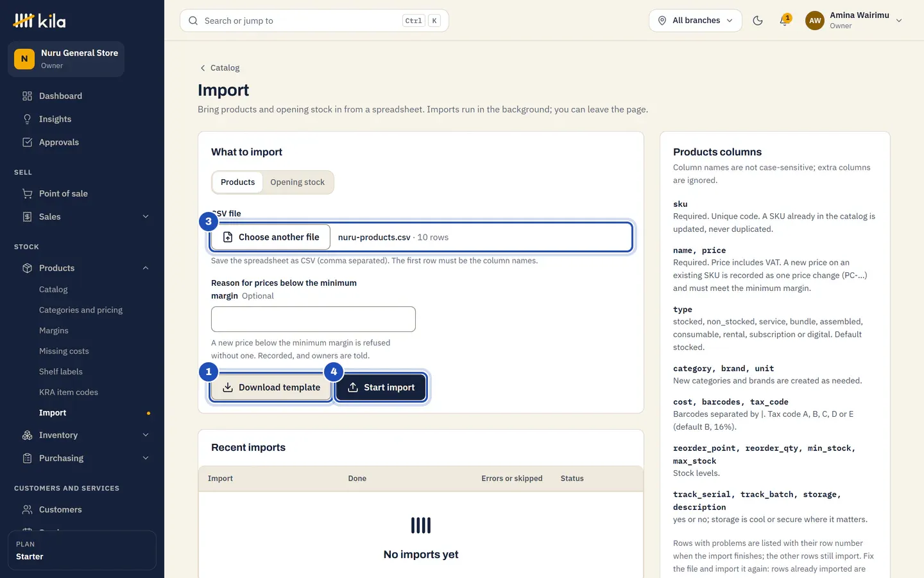Select the Products import tab
The height and width of the screenshot is (578, 924).
[237, 182]
